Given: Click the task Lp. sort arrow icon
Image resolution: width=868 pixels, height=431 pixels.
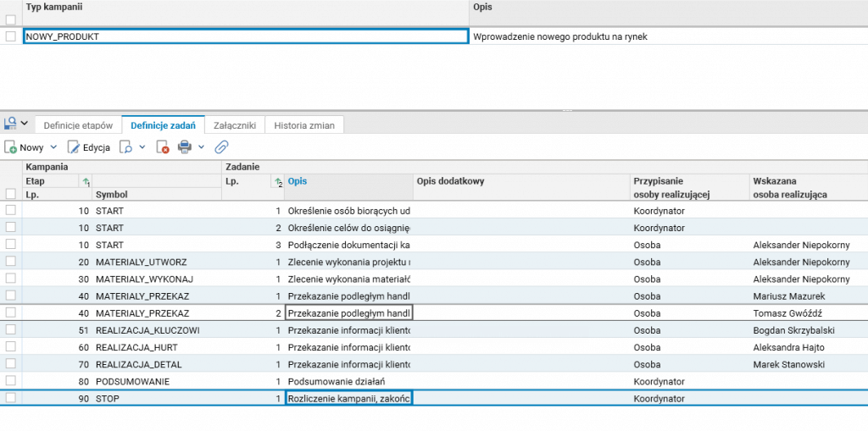Looking at the screenshot, I should [x=278, y=182].
